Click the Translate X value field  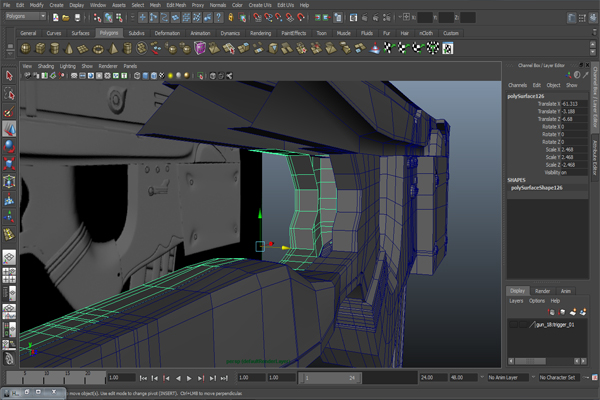pyautogui.click(x=574, y=104)
